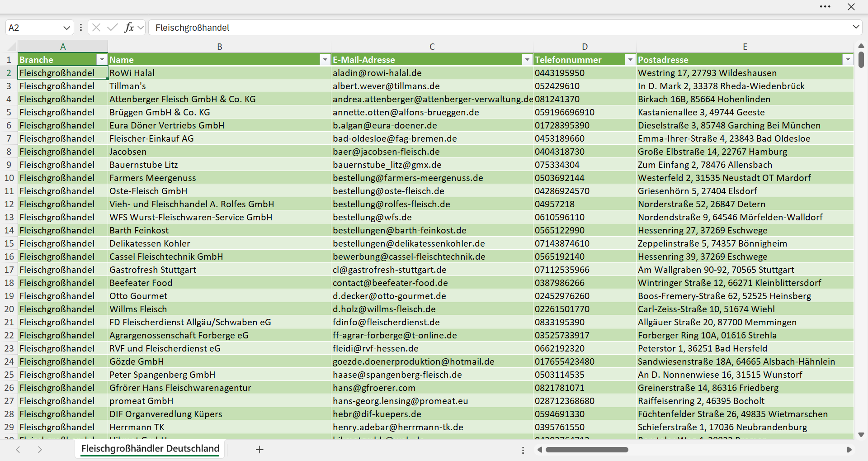
Task: Select address Schieferstraße 1, 17036 Neubrandenburg
Action: [745, 427]
